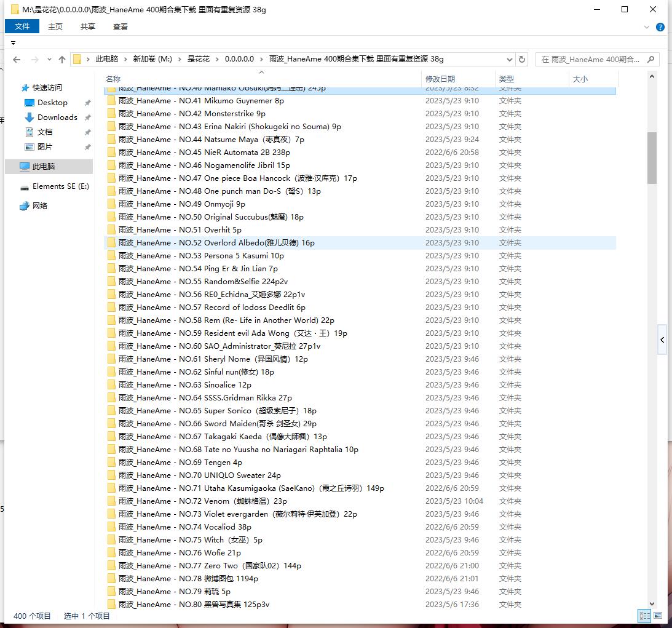The image size is (672, 628).
Task: Open the 文件 (File) menu tab
Action: [22, 26]
